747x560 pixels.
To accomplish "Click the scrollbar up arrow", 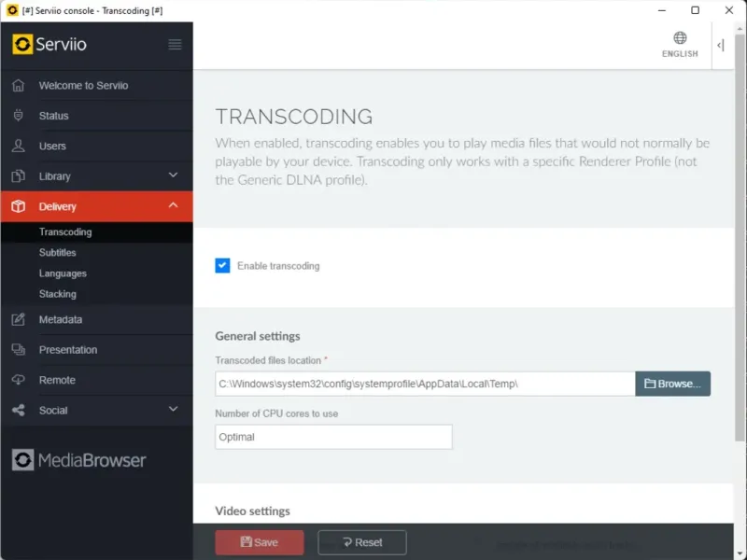I will click(740, 28).
